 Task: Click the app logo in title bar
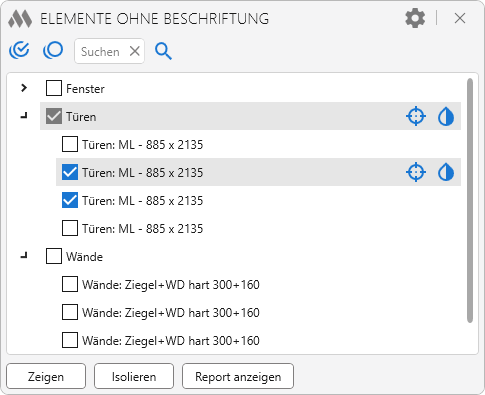[x=20, y=19]
